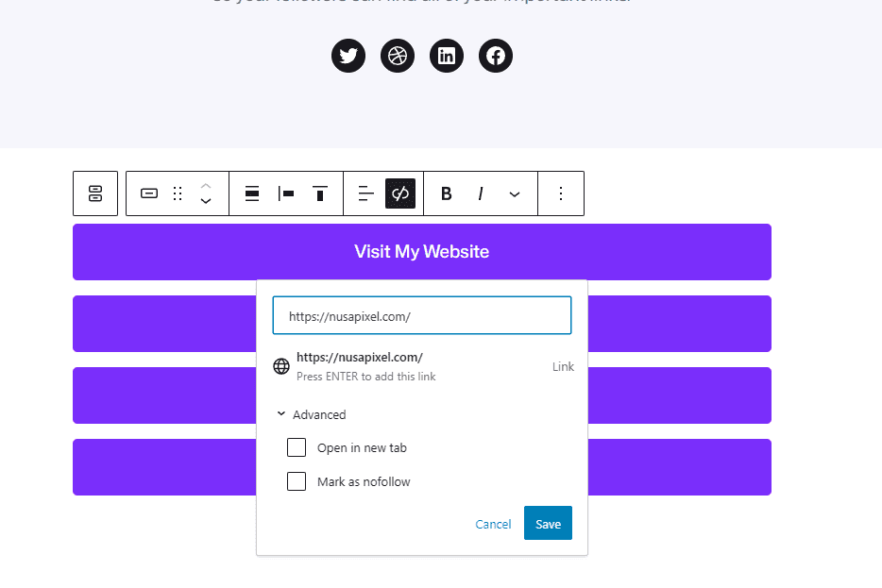This screenshot has width=882, height=588.
Task: Click the unlink button in toolbar
Action: click(400, 193)
